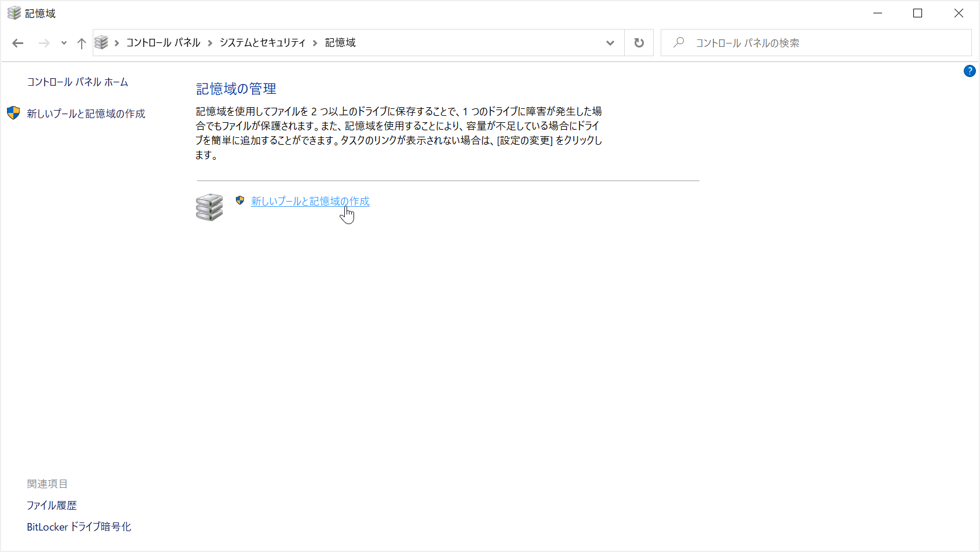Click the back navigation arrow
Screen dimensions: 980x552
[17, 42]
